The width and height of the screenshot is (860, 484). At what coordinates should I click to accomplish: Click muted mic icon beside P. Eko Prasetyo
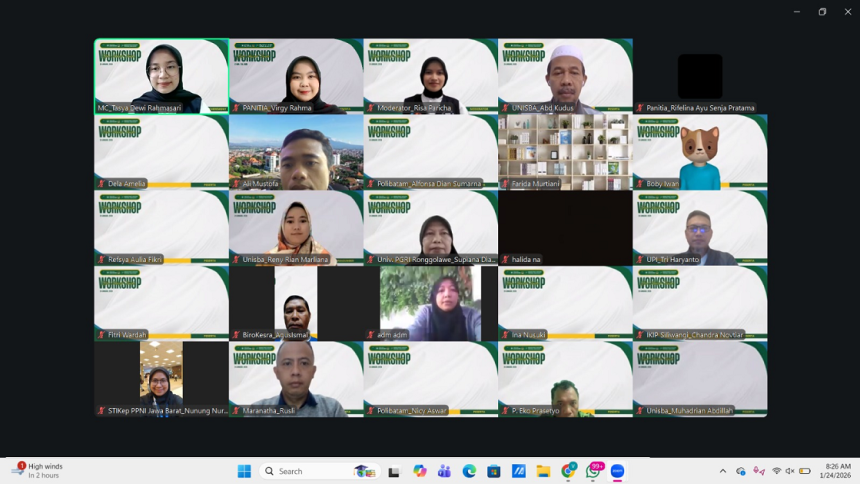[x=506, y=410]
